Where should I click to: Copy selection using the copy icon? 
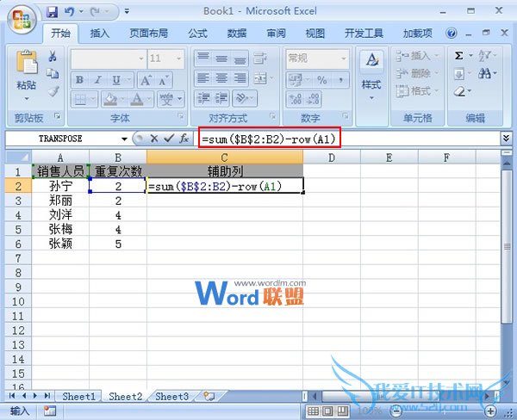tap(53, 73)
